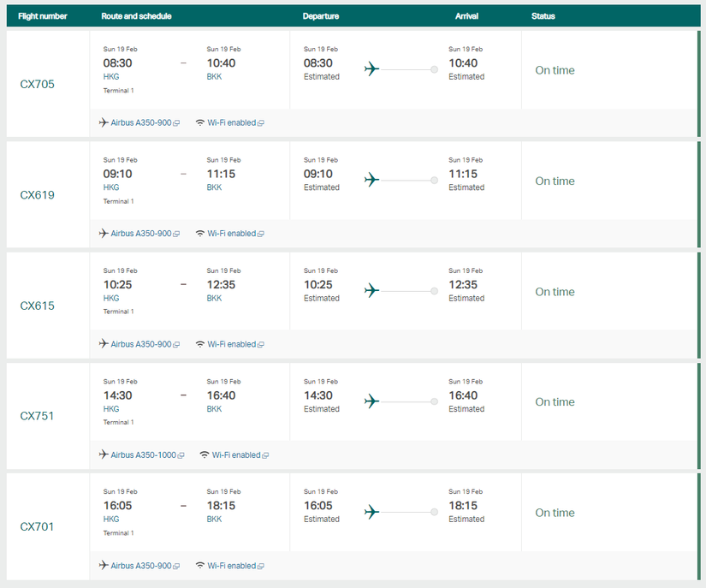Click the scheduled arrival time 18:15 under Route
706x588 pixels.
[x=221, y=506]
